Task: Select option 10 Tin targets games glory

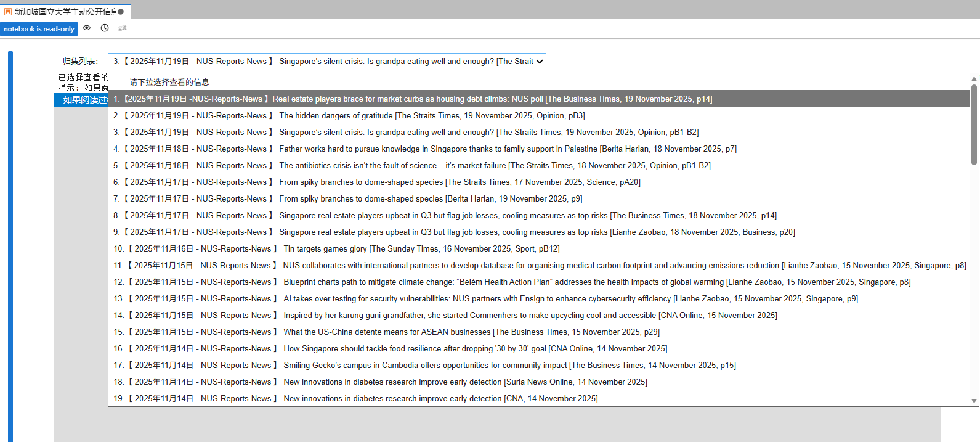Action: click(539, 248)
